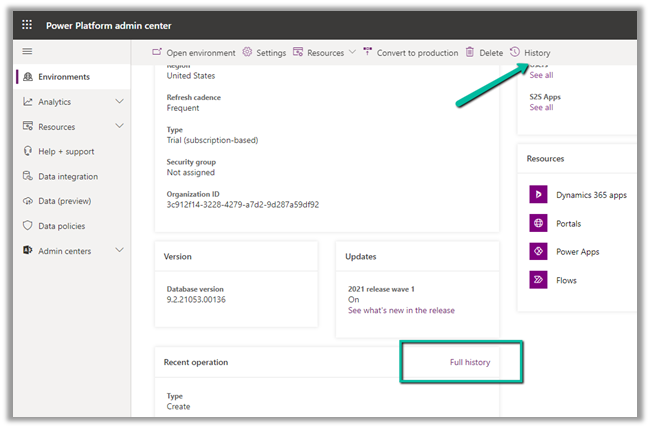
Task: Click the Full history link
Action: click(470, 362)
